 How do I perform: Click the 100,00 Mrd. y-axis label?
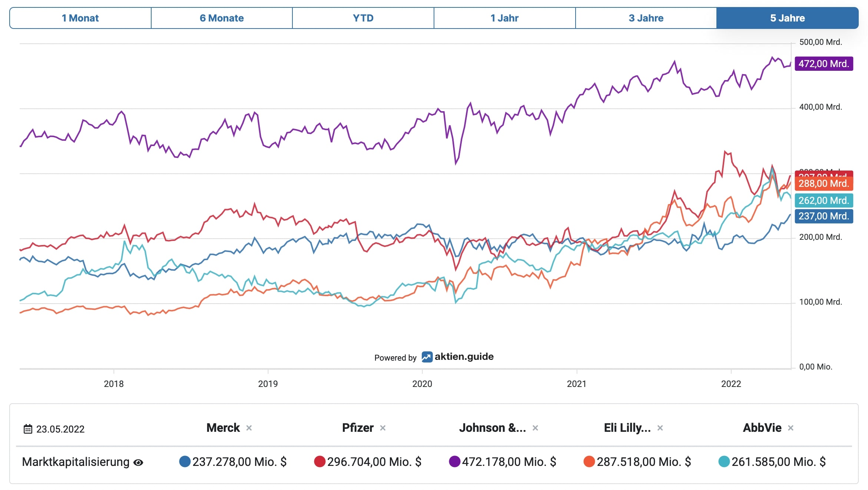click(x=821, y=302)
